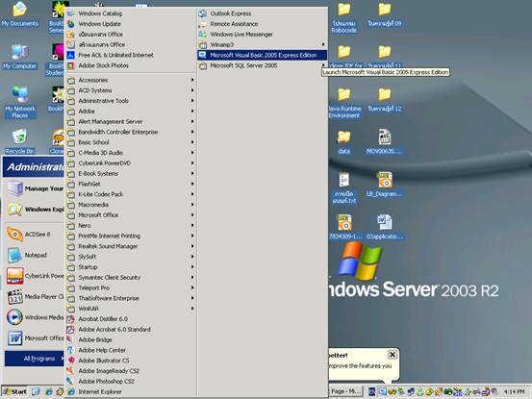532x399 pixels.
Task: Expand the ACD Systems submenu
Action: [131, 90]
